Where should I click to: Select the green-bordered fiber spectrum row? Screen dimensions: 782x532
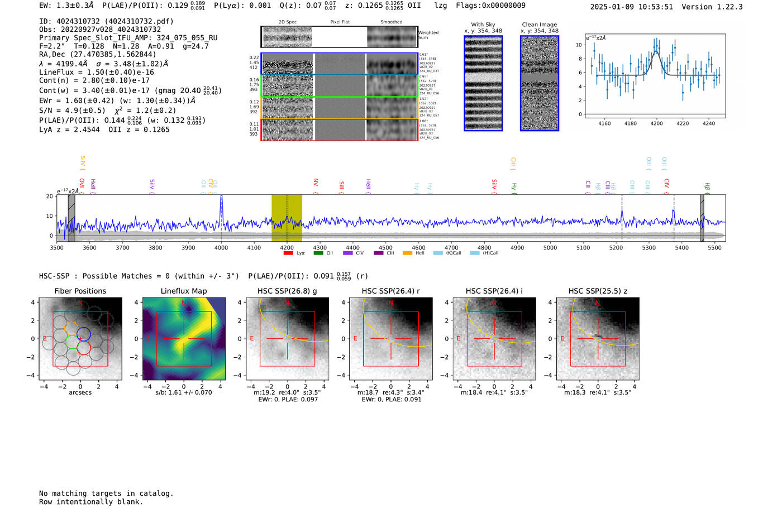point(339,86)
